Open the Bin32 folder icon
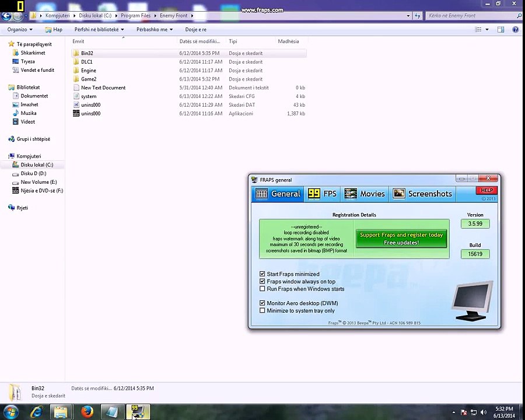 pos(76,53)
